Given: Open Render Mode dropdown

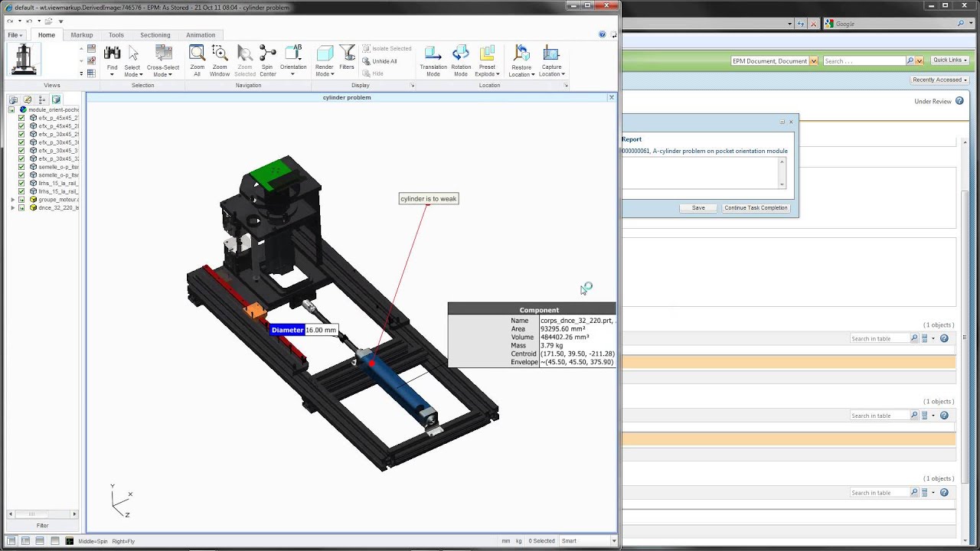Looking at the screenshot, I should pos(325,70).
